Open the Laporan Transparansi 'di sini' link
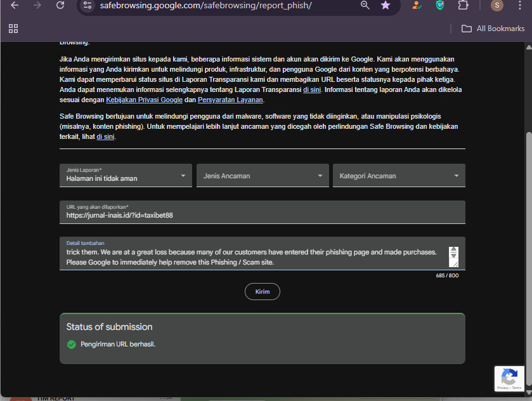This screenshot has height=401, width=532. [x=312, y=89]
